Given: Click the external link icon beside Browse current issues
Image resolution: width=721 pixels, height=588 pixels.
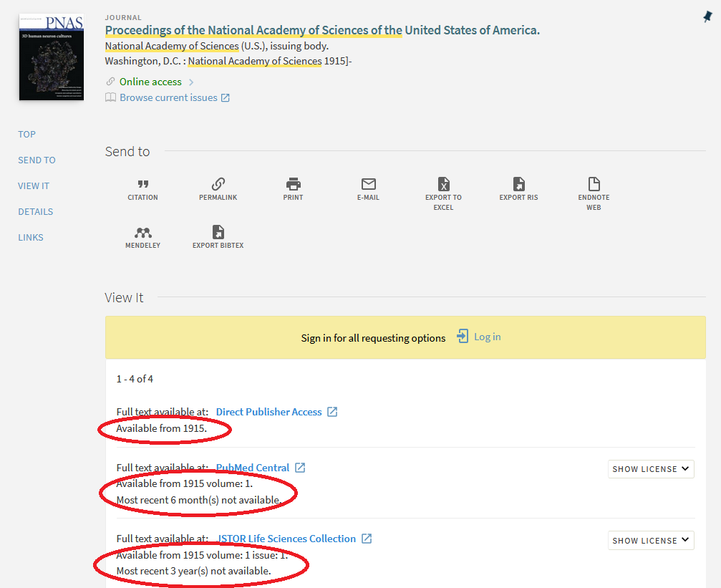Looking at the screenshot, I should (x=226, y=97).
